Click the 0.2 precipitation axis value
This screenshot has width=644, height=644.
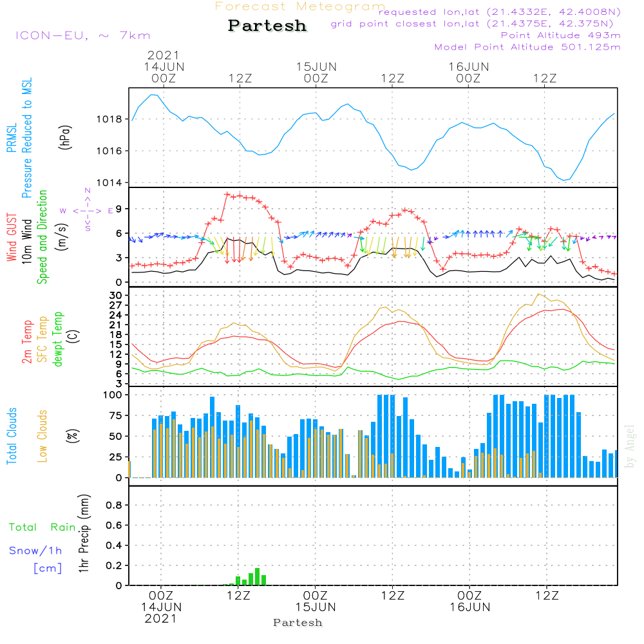pyautogui.click(x=114, y=566)
